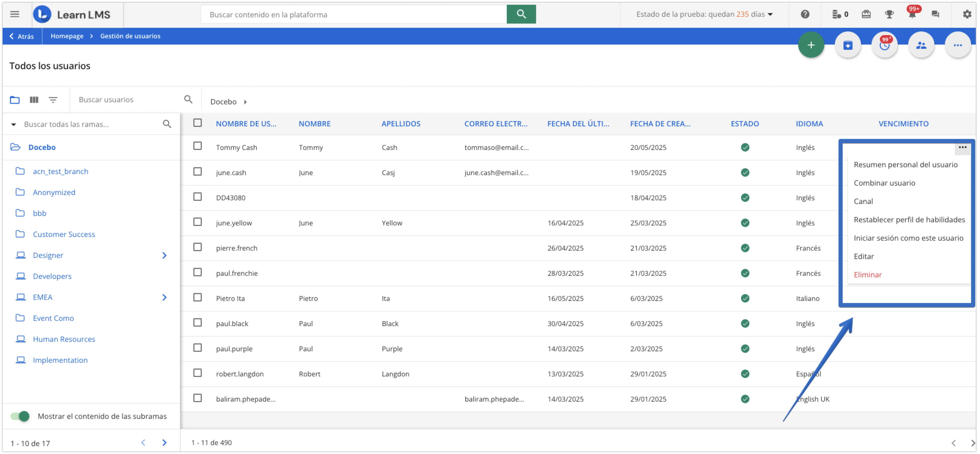Click the blue archive import round button

pyautogui.click(x=848, y=45)
